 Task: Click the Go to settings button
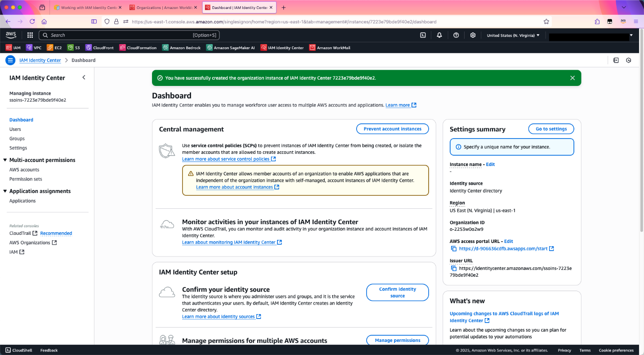pyautogui.click(x=551, y=129)
